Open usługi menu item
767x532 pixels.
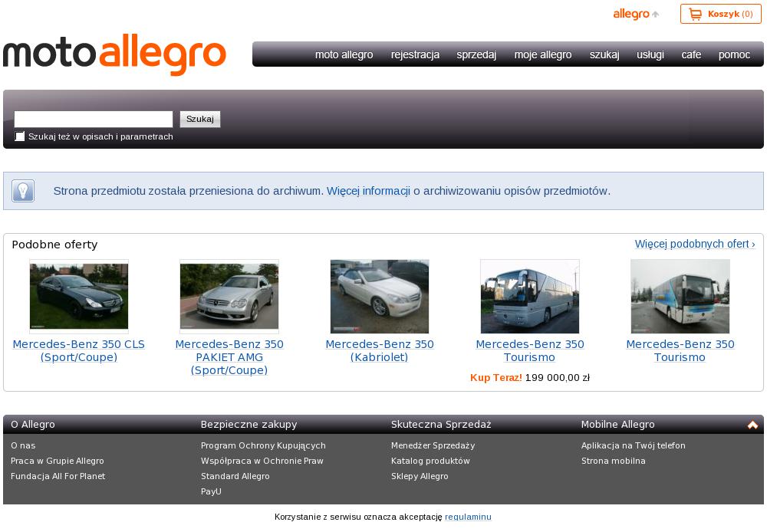tap(650, 54)
